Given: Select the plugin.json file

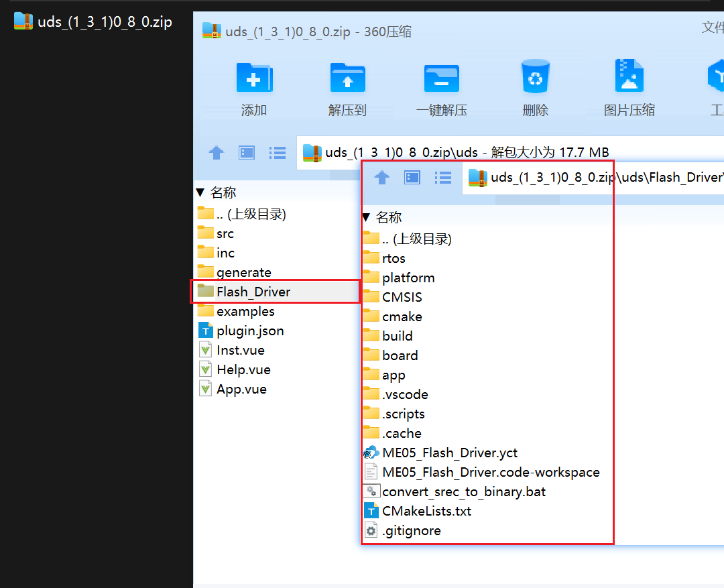Looking at the screenshot, I should [241, 331].
